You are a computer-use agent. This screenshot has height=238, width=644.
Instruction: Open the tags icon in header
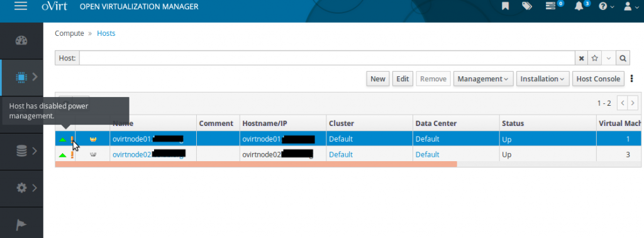(527, 6)
